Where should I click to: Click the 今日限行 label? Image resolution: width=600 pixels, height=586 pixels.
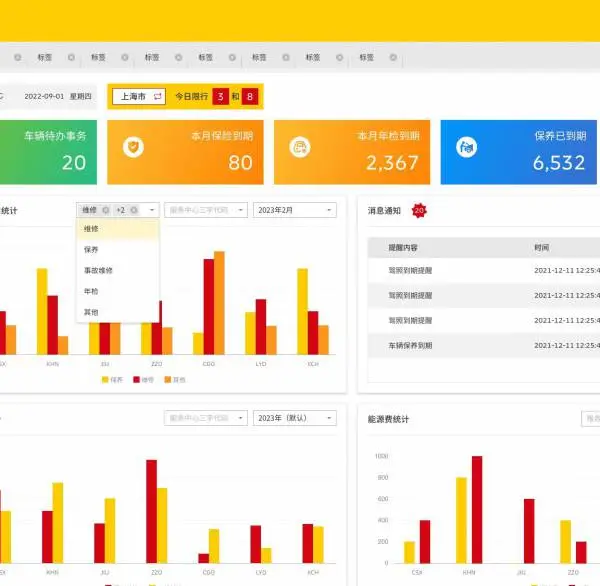pos(191,96)
